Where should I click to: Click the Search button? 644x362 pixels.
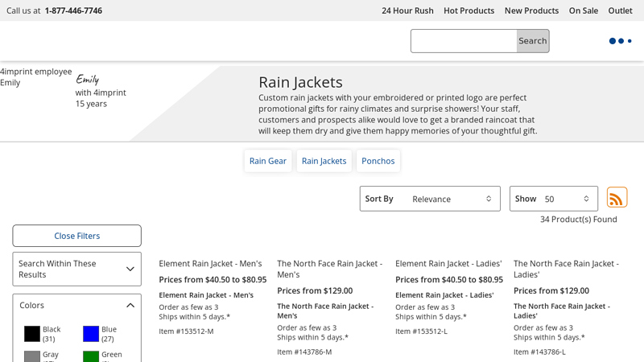[x=533, y=41]
